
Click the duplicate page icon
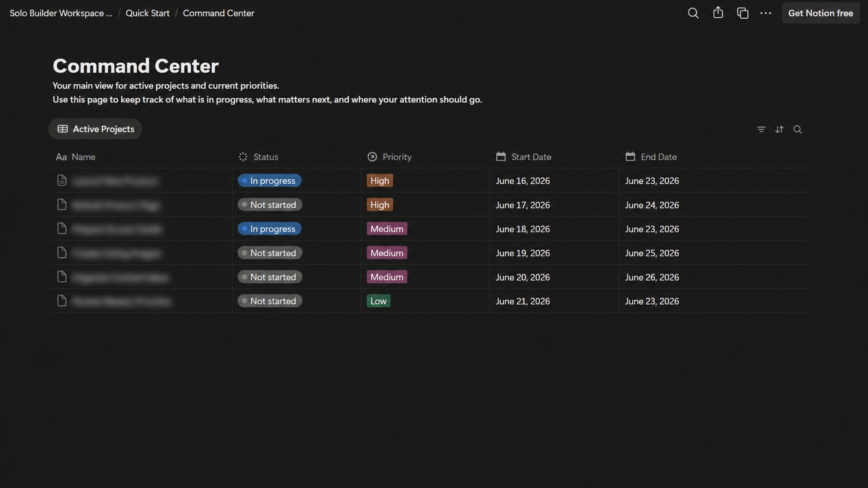pos(742,13)
